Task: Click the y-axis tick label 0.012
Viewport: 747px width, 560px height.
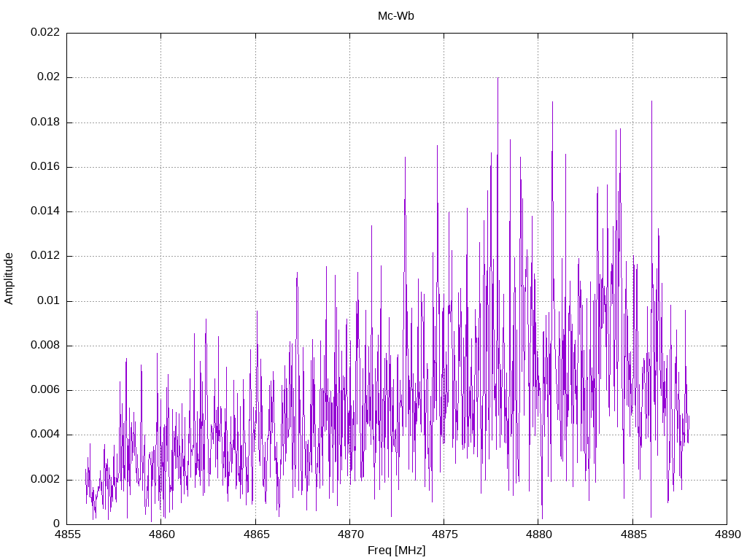Action: (x=45, y=256)
